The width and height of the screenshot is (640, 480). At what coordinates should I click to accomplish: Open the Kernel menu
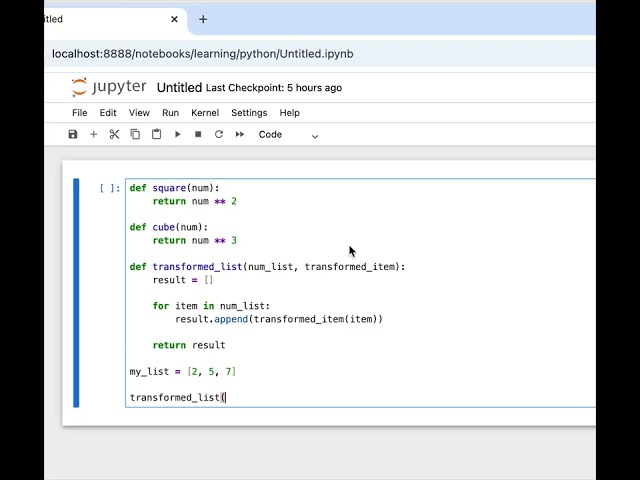(x=205, y=113)
